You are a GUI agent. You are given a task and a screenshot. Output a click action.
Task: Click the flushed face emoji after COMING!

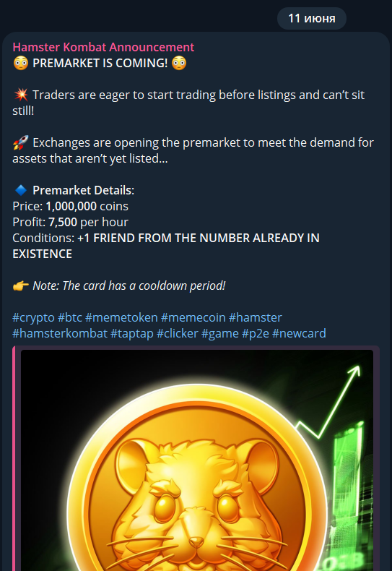pos(179,63)
